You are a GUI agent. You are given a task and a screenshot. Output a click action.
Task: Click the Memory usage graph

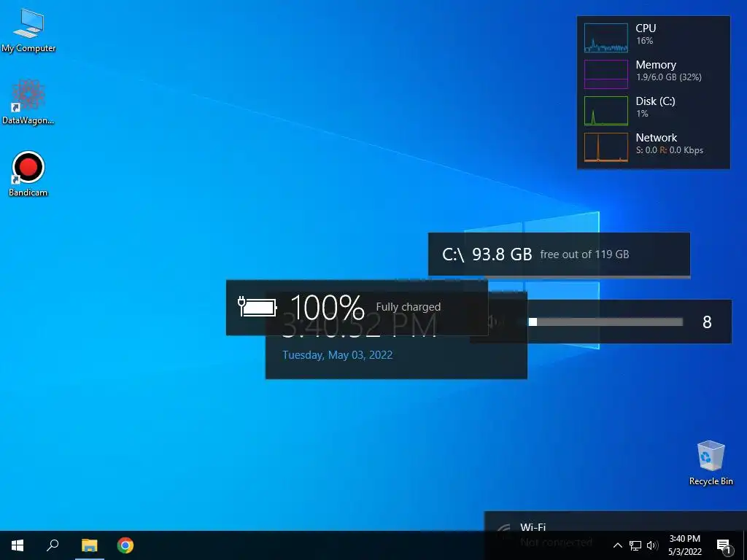pos(606,74)
